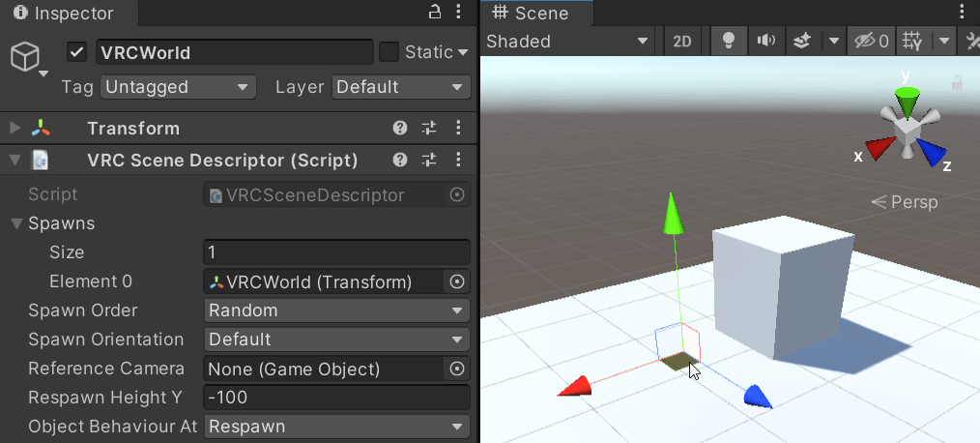
Task: Open the Tag dropdown showing Untagged
Action: 178,87
